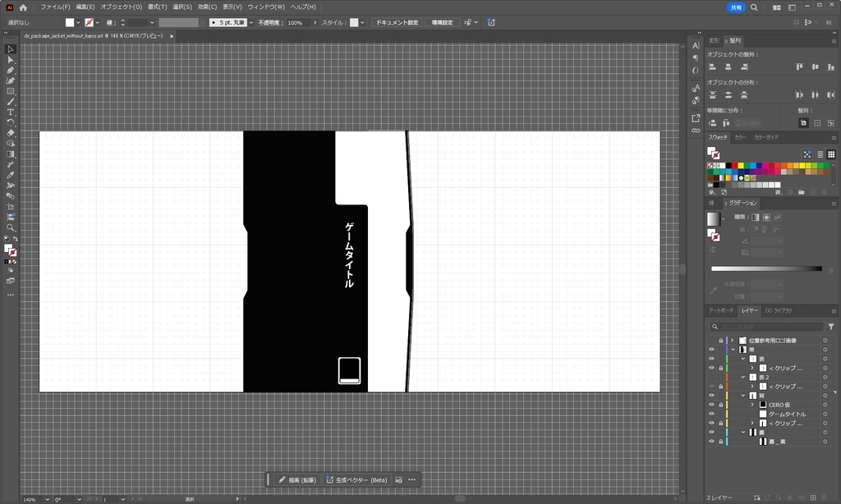This screenshot has width=841, height=504.
Task: Expand the CERO 仮 item
Action: (752, 405)
